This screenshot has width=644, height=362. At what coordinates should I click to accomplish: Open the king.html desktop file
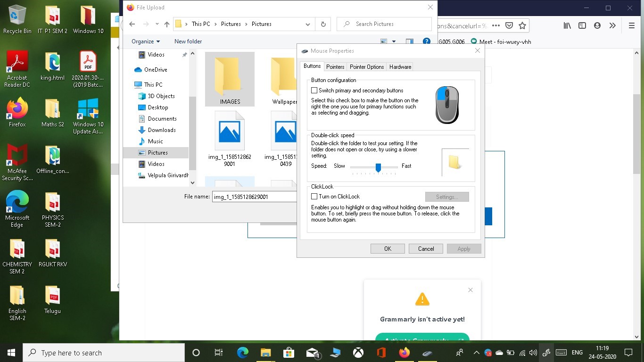[52, 66]
